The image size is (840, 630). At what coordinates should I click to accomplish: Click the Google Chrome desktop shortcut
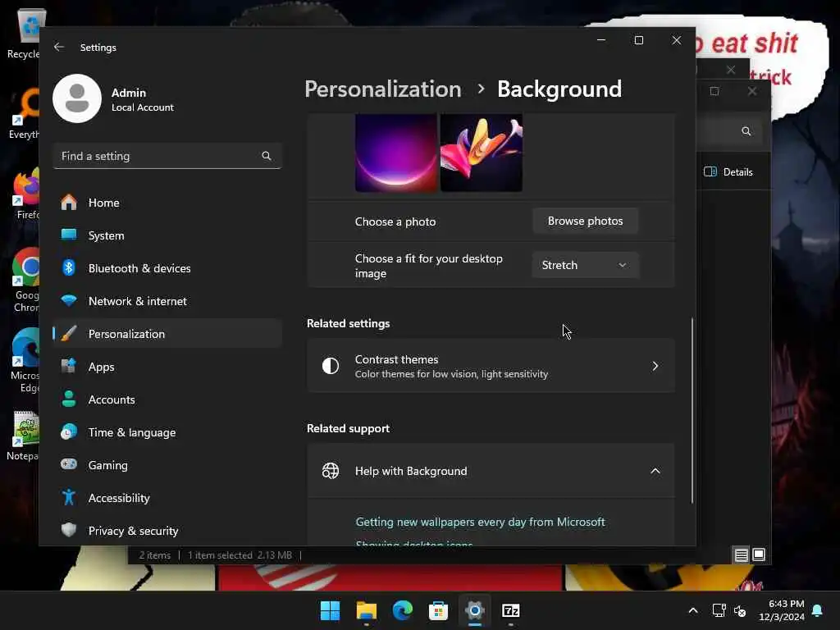[25, 279]
